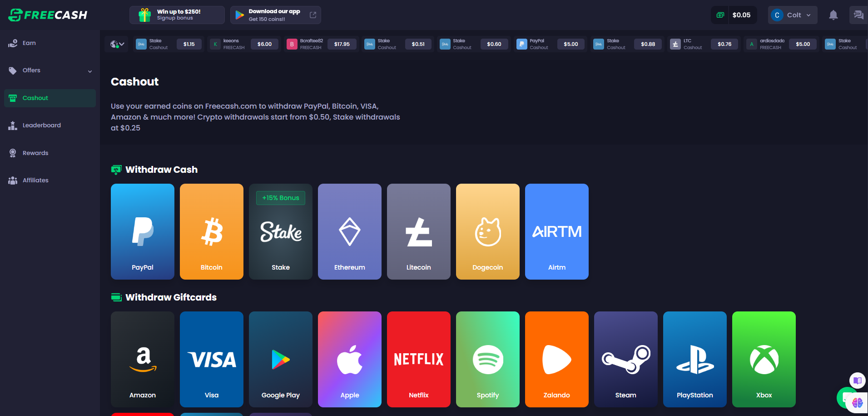Click the Win up to $250 signup bonus
This screenshot has width=868, height=416.
(177, 15)
